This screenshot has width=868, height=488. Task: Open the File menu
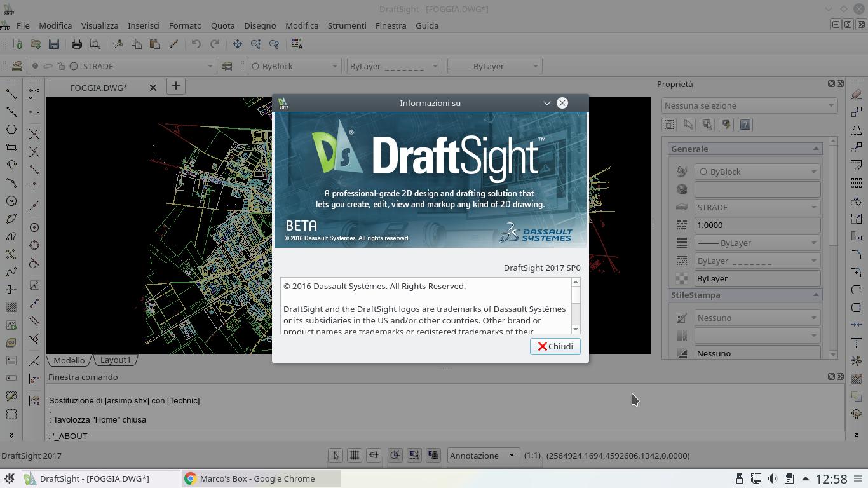coord(23,25)
